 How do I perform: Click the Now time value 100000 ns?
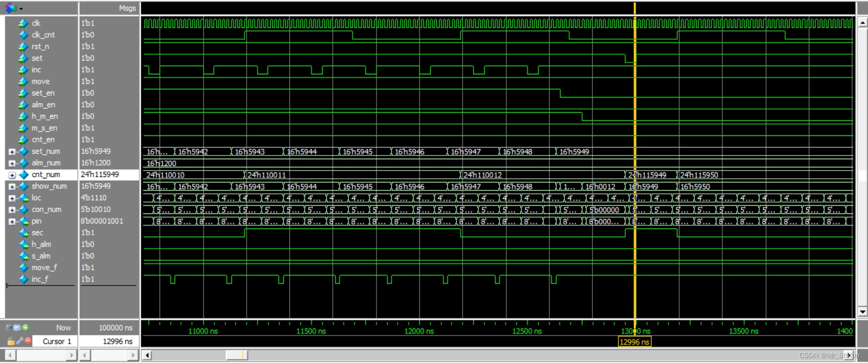pos(116,327)
